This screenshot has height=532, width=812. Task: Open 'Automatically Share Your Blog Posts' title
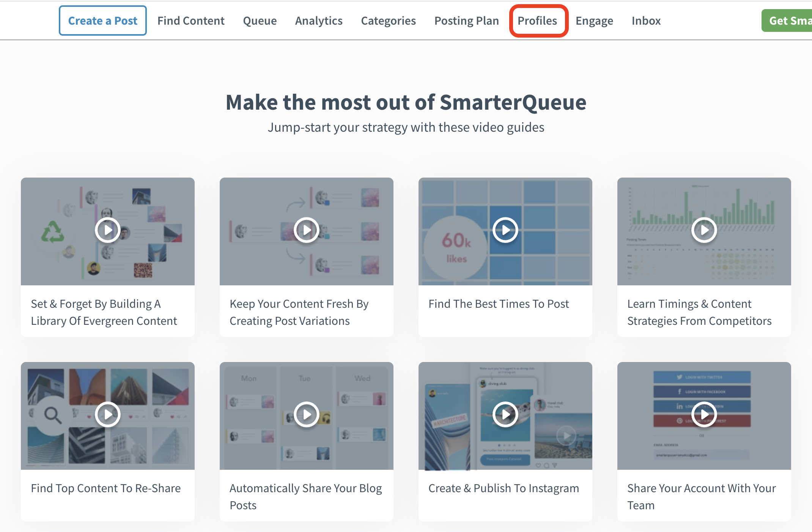pos(306,497)
